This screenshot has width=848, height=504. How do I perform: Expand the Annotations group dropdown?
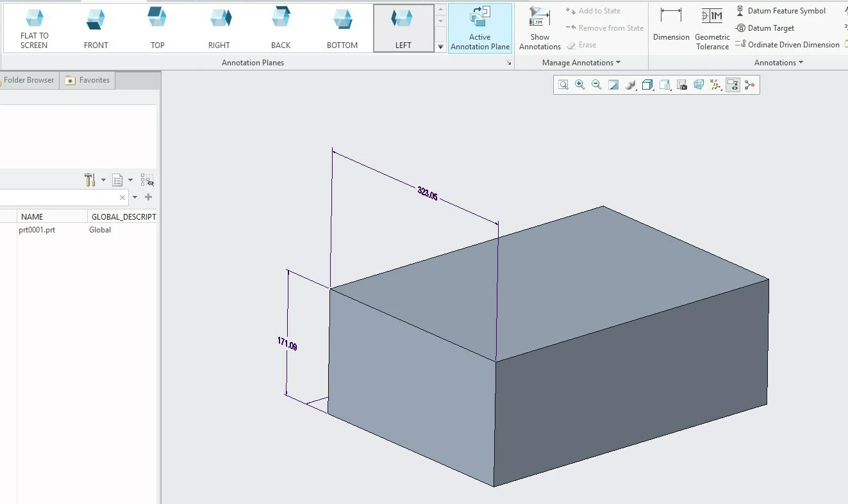[x=779, y=63]
